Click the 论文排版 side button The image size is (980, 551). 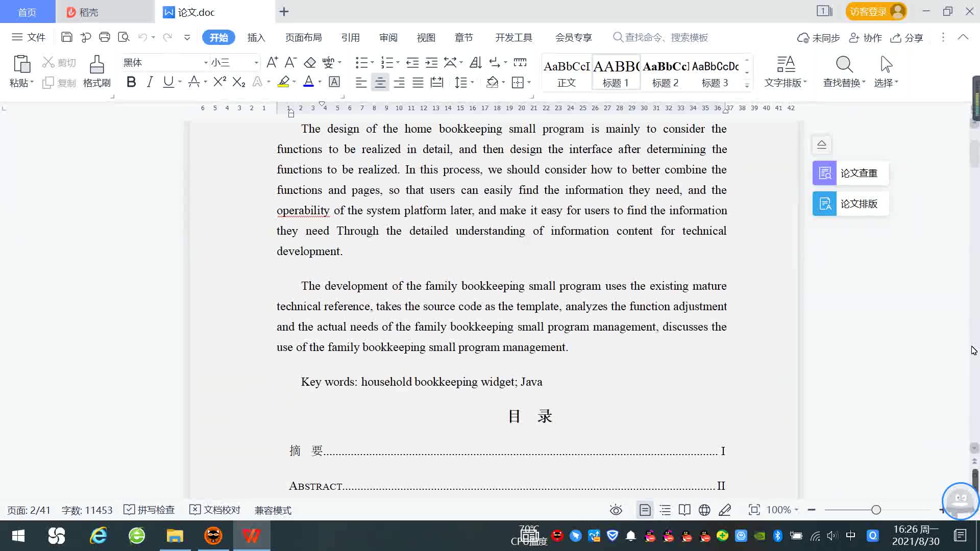851,204
